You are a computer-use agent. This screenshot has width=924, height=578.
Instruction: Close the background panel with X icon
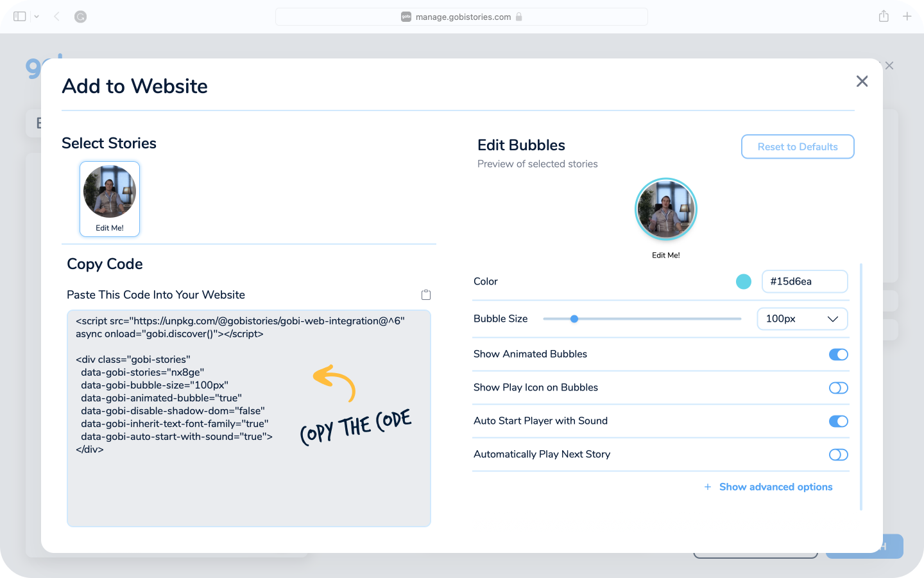[889, 66]
